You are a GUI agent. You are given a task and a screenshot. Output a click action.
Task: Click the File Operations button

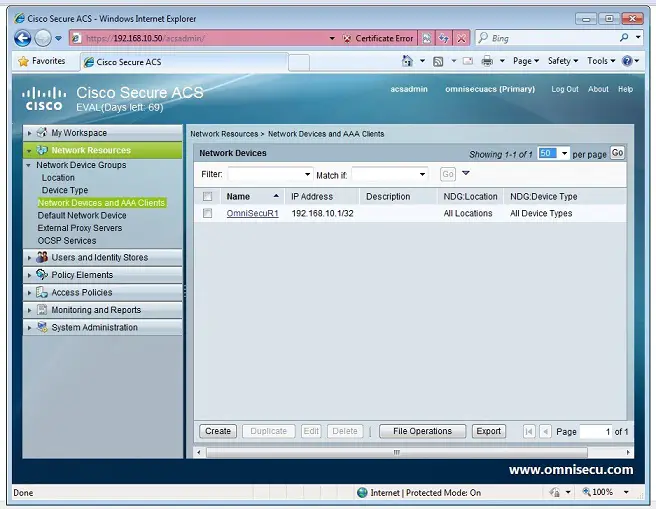[423, 431]
